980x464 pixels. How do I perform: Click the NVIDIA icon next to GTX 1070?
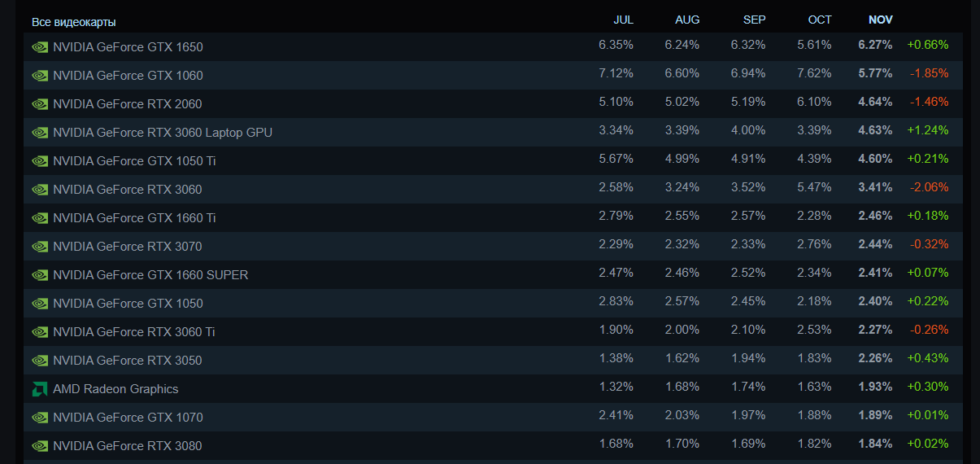click(x=40, y=418)
